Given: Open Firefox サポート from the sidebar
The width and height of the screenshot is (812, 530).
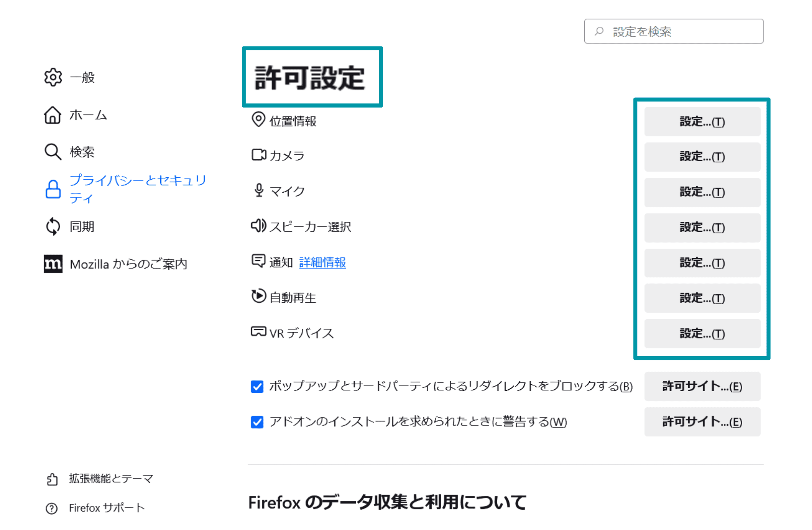Looking at the screenshot, I should (106, 508).
